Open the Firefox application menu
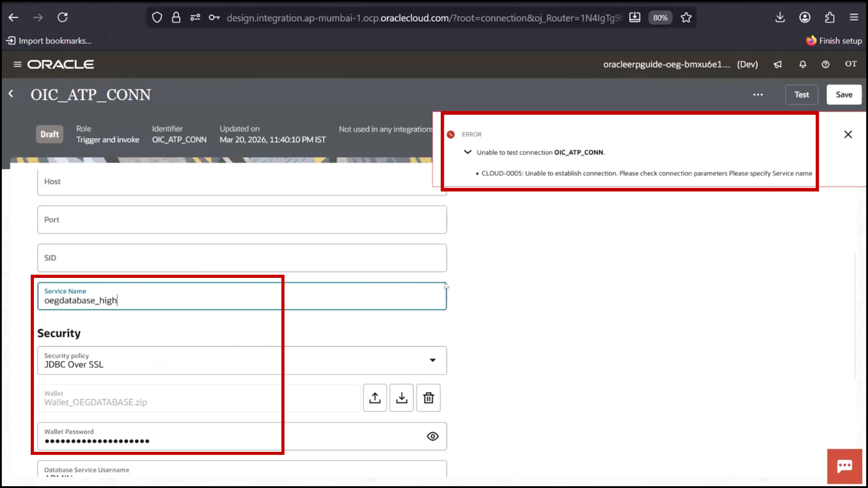Image resolution: width=868 pixels, height=488 pixels. [854, 18]
